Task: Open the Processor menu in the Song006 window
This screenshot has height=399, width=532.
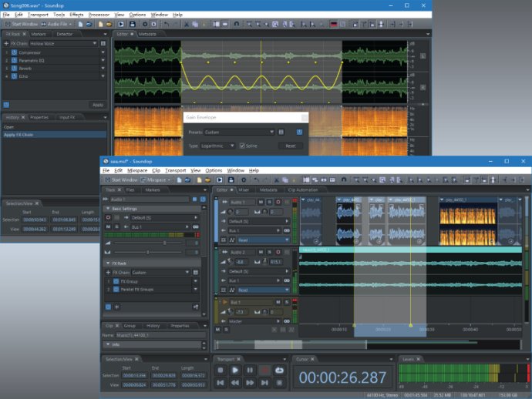Action: pos(99,15)
